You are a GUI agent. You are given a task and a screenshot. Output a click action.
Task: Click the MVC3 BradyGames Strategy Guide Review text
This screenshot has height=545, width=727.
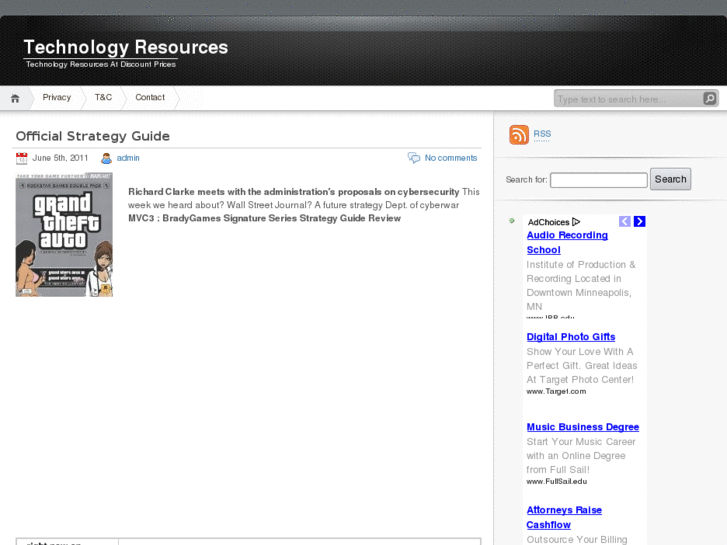click(x=264, y=218)
